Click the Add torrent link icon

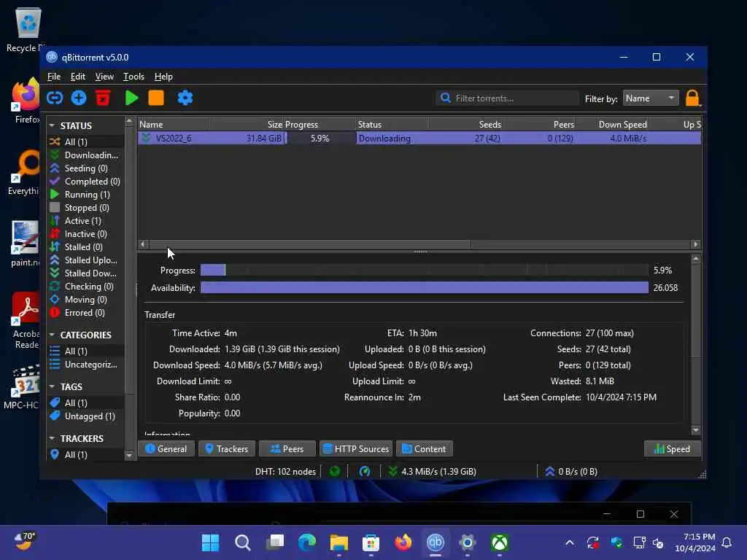[55, 98]
